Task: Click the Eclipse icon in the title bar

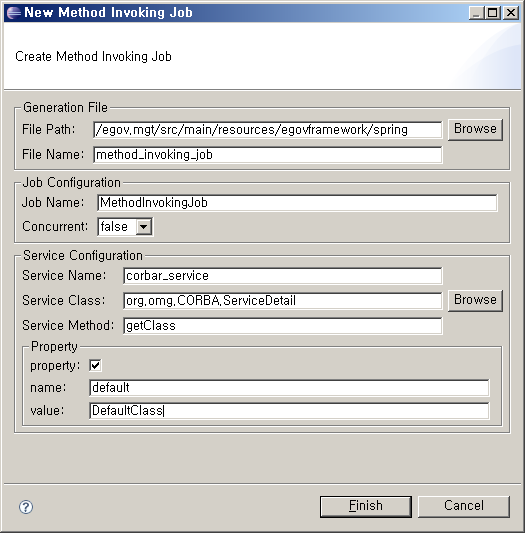Action: 14,13
